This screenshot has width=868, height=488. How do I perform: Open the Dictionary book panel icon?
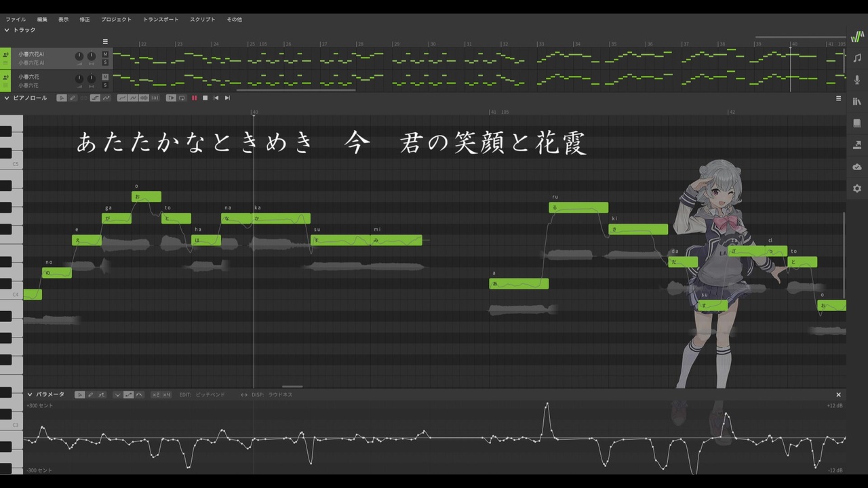tap(857, 123)
